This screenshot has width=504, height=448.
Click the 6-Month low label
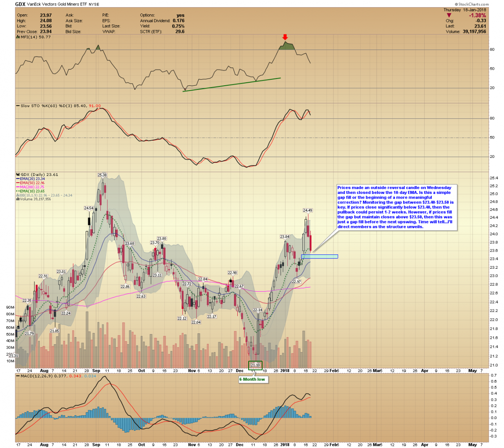click(252, 379)
